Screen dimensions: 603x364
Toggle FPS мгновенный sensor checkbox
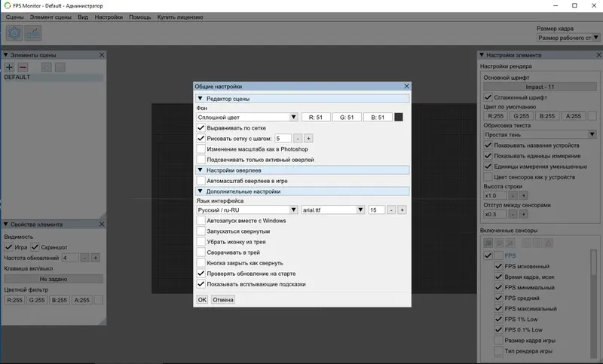pos(498,266)
